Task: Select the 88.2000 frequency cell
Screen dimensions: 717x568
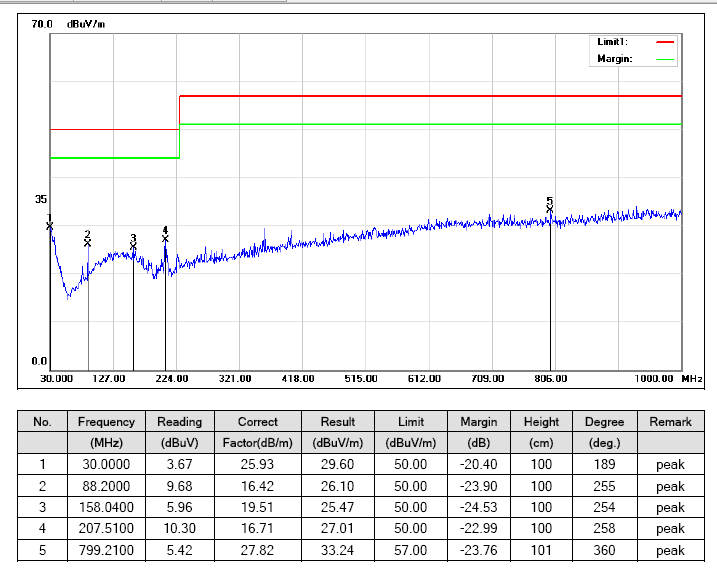Action: 106,486
